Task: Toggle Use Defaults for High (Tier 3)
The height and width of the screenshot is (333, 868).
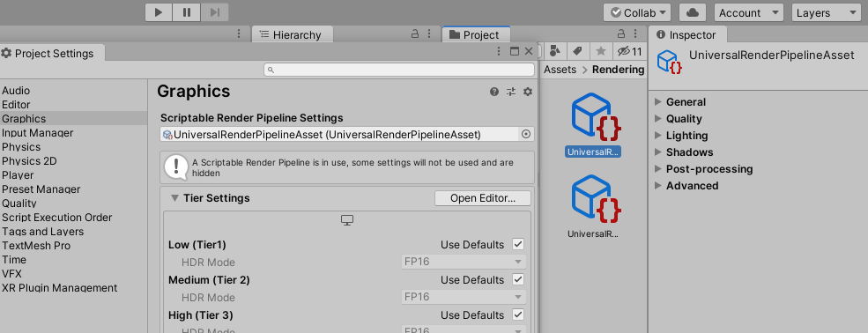Action: (x=518, y=314)
